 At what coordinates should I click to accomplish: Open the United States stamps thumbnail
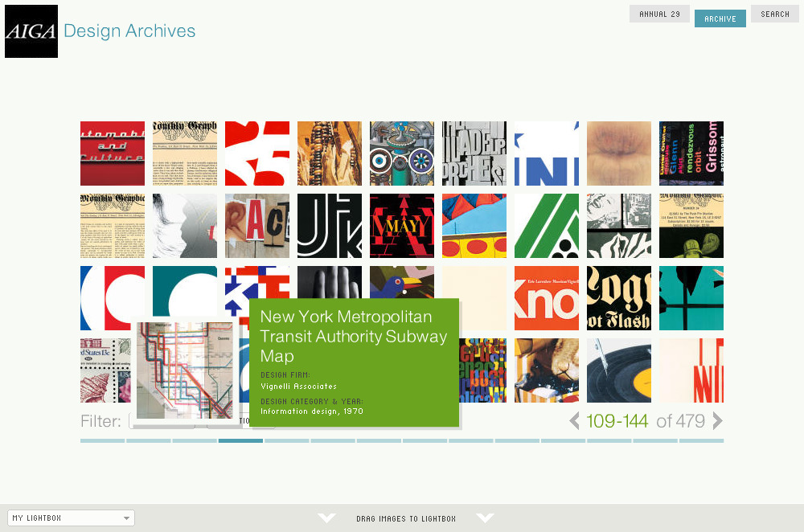click(x=105, y=370)
